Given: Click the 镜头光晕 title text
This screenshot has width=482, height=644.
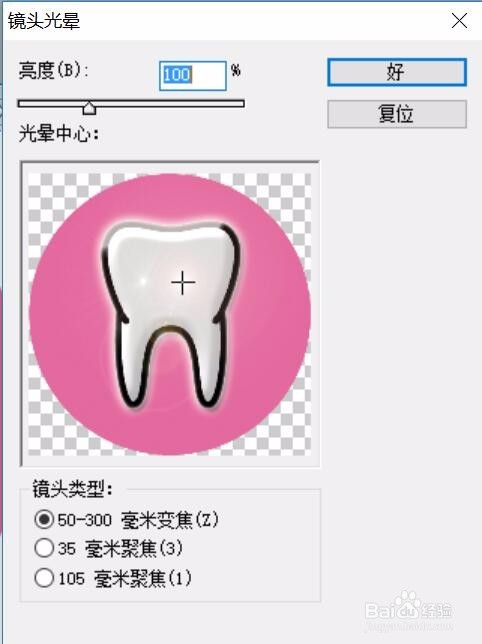Looking at the screenshot, I should click(44, 21).
